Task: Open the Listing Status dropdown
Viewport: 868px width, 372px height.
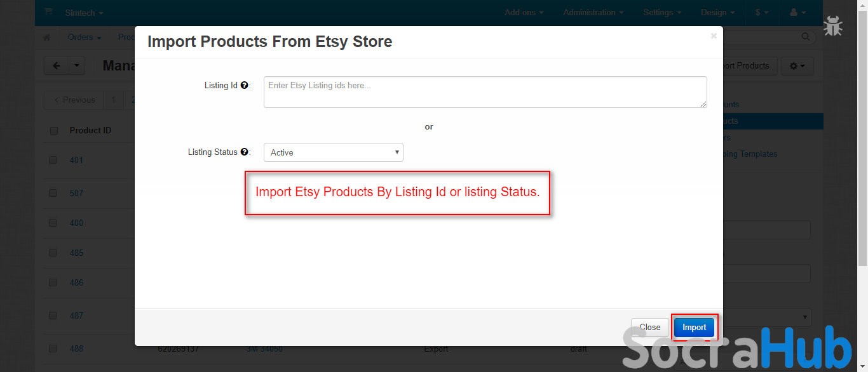Action: pyautogui.click(x=334, y=152)
